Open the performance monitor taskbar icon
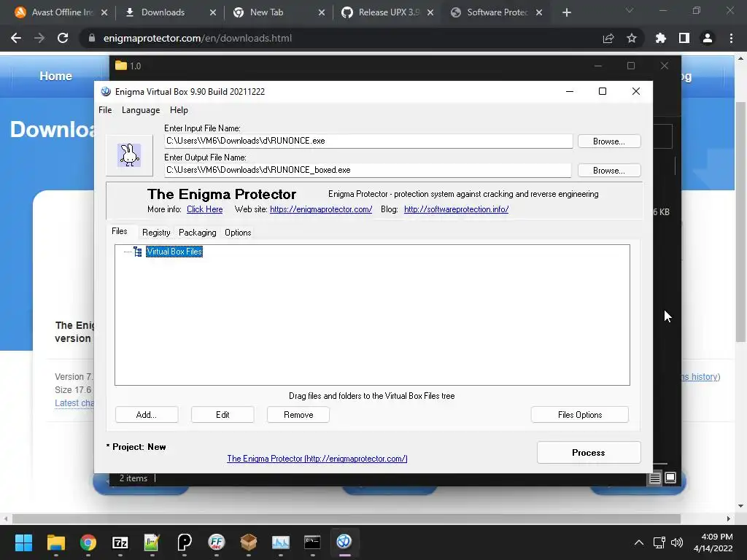The image size is (747, 560). coord(281,542)
